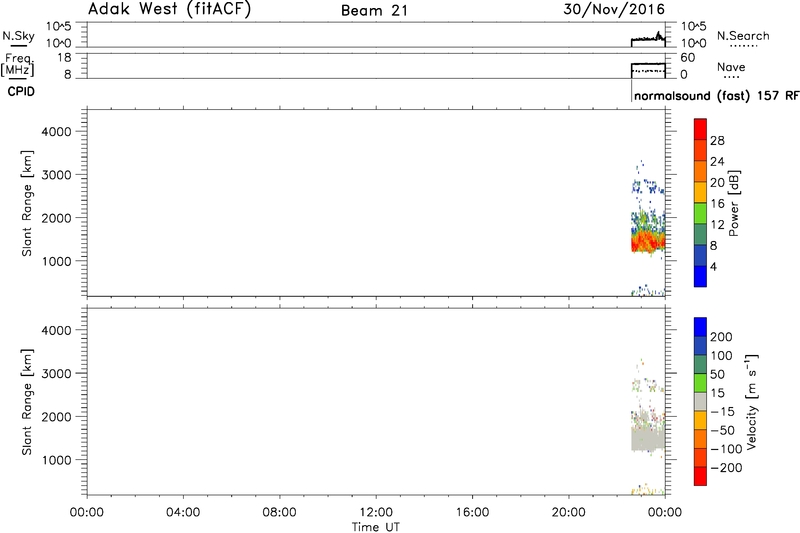Image resolution: width=800 pixels, height=533 pixels.
Task: Click the gray ground scatter velocity band
Action: tap(648, 437)
